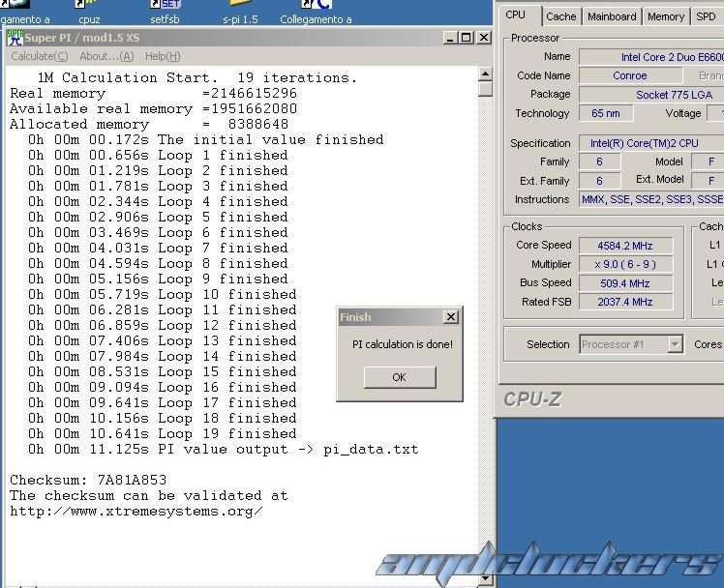Viewport: 724px width, 588px height.
Task: Open the setfsb desktop shortcut
Action: pos(165,12)
